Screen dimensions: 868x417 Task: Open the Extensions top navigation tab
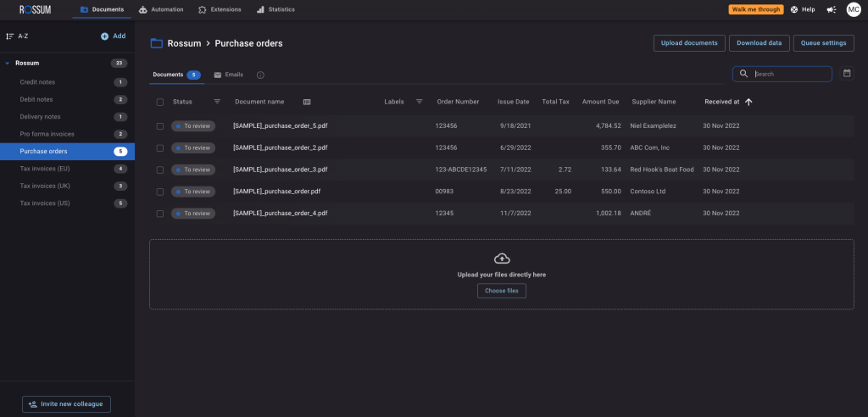point(220,9)
